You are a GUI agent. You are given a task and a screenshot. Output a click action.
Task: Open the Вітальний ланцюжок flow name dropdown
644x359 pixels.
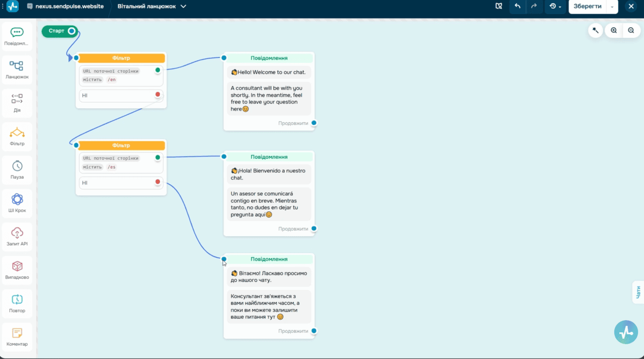[151, 7]
